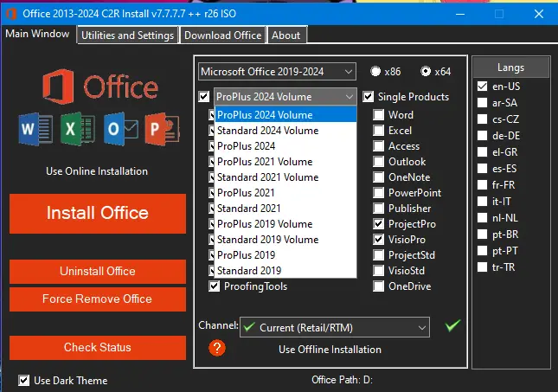The width and height of the screenshot is (558, 392).
Task: Enable the de-DE language checkbox
Action: point(482,135)
